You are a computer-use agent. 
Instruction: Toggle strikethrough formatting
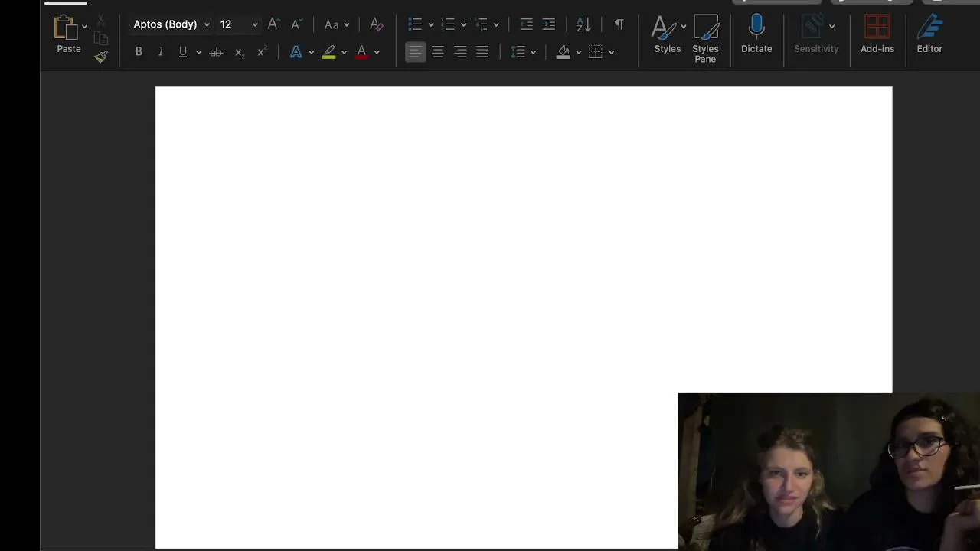[x=216, y=52]
